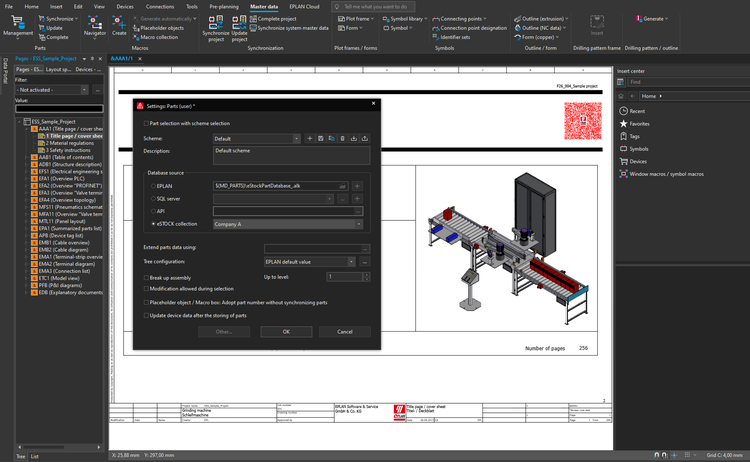Switch to the Pre-planning ribbon tab

pyautogui.click(x=223, y=6)
